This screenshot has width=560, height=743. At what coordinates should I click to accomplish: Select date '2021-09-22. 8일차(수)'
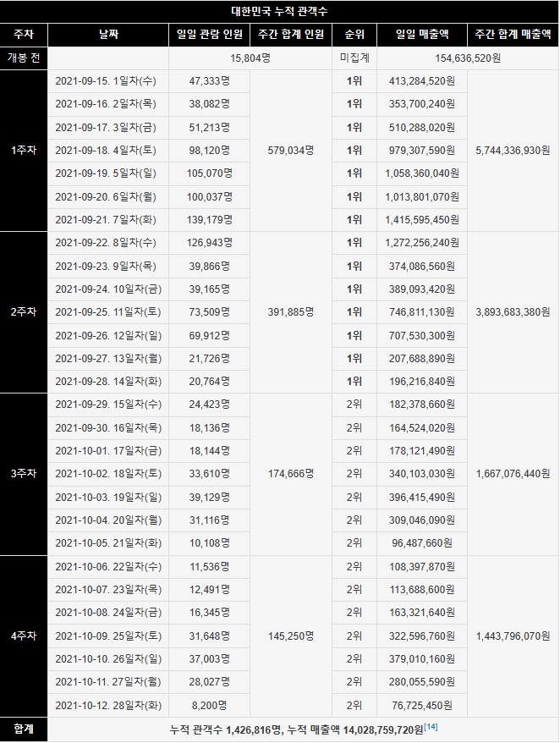click(x=106, y=243)
